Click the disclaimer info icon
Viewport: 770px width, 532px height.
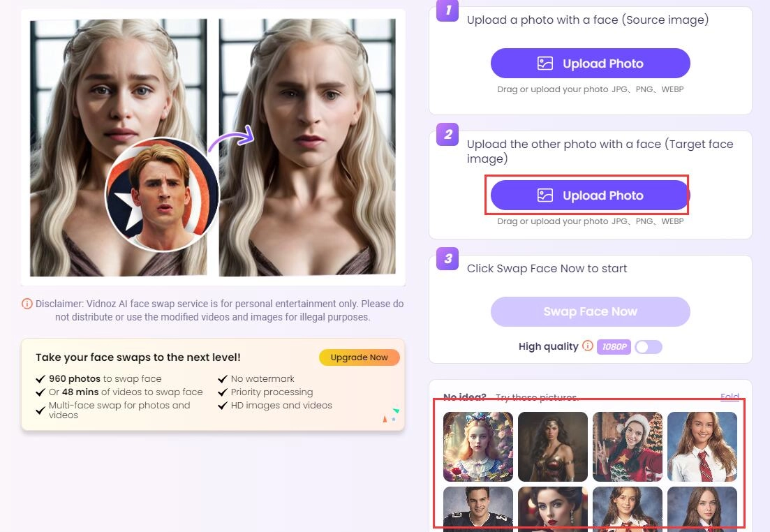pos(27,304)
